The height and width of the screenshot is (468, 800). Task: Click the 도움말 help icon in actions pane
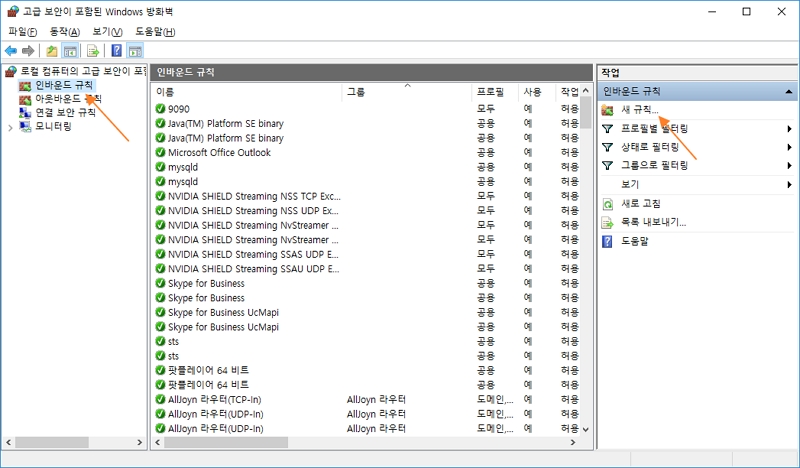(607, 241)
